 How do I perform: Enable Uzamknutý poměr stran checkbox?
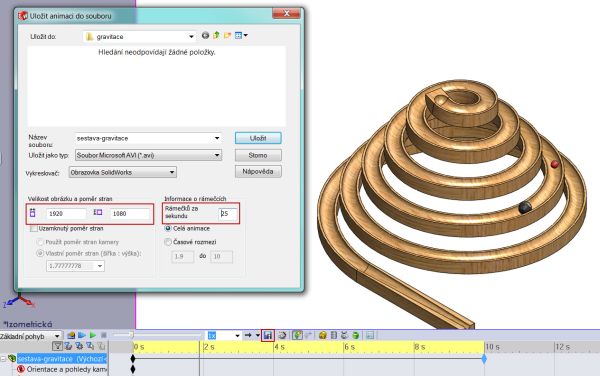pos(34,229)
